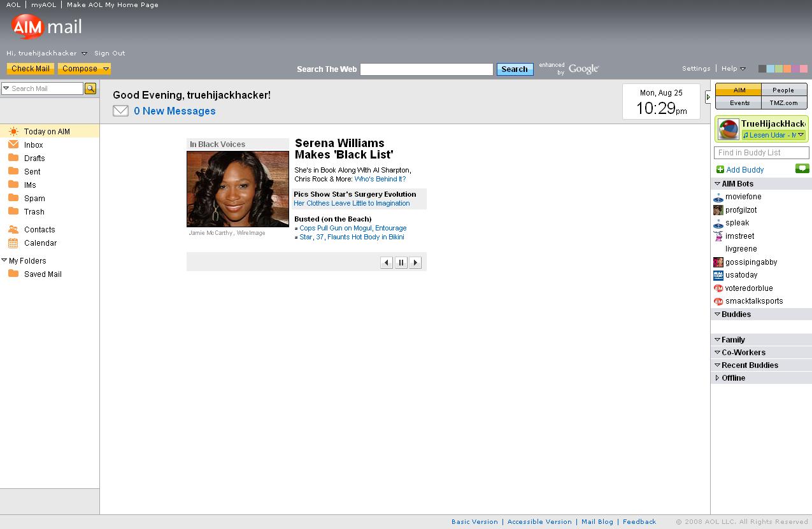Open the IMs folder icon
812x529 pixels.
point(13,185)
